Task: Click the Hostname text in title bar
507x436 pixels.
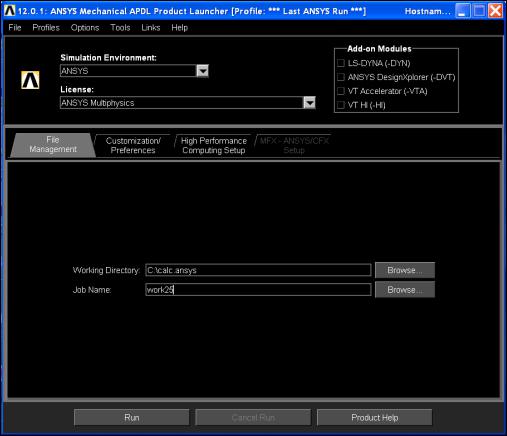Action: 427,11
